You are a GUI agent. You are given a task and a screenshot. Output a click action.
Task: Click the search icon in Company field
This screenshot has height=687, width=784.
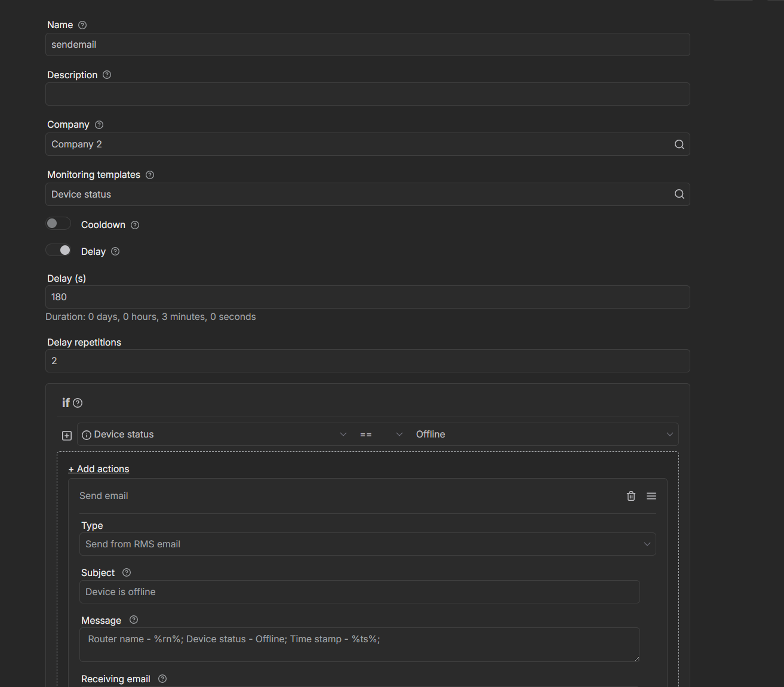(x=679, y=144)
